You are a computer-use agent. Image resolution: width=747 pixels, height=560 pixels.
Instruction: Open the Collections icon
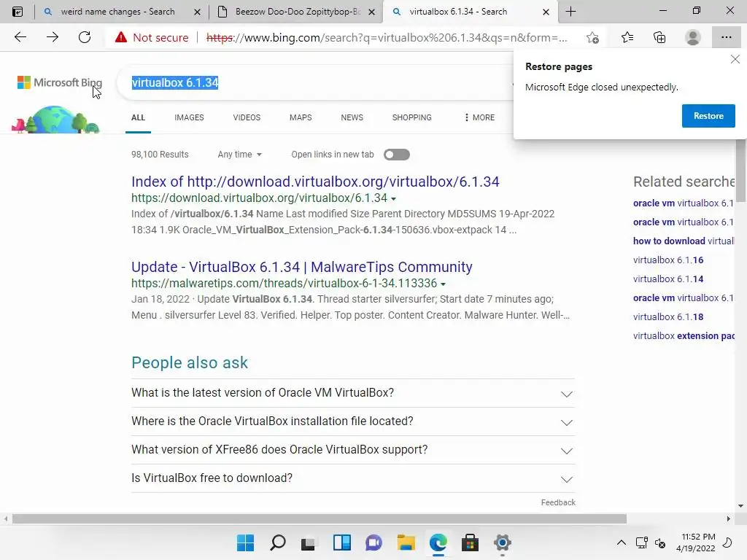[x=659, y=37]
